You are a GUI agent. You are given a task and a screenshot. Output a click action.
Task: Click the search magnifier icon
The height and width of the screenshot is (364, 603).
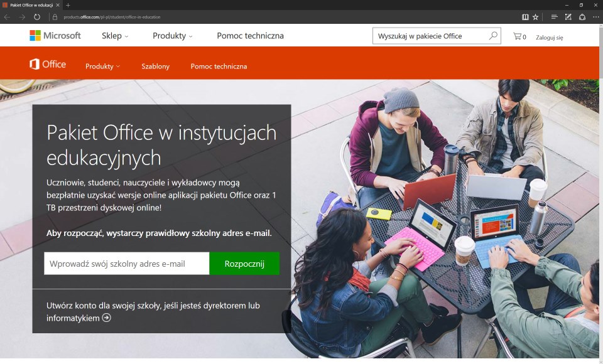[x=493, y=36]
